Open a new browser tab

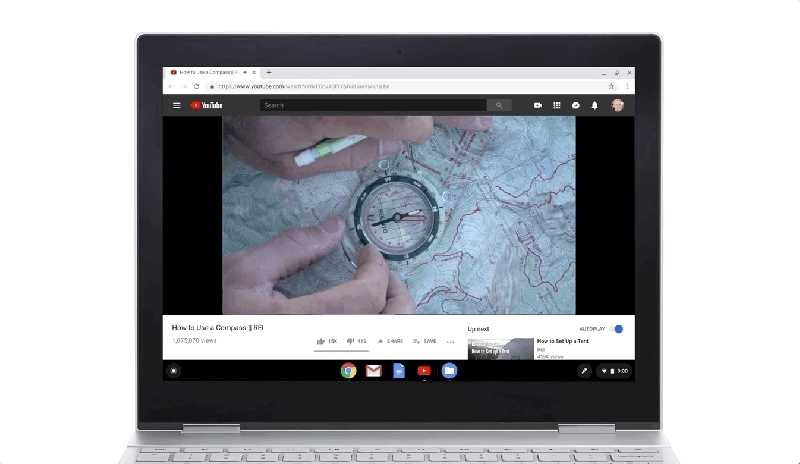(x=269, y=72)
